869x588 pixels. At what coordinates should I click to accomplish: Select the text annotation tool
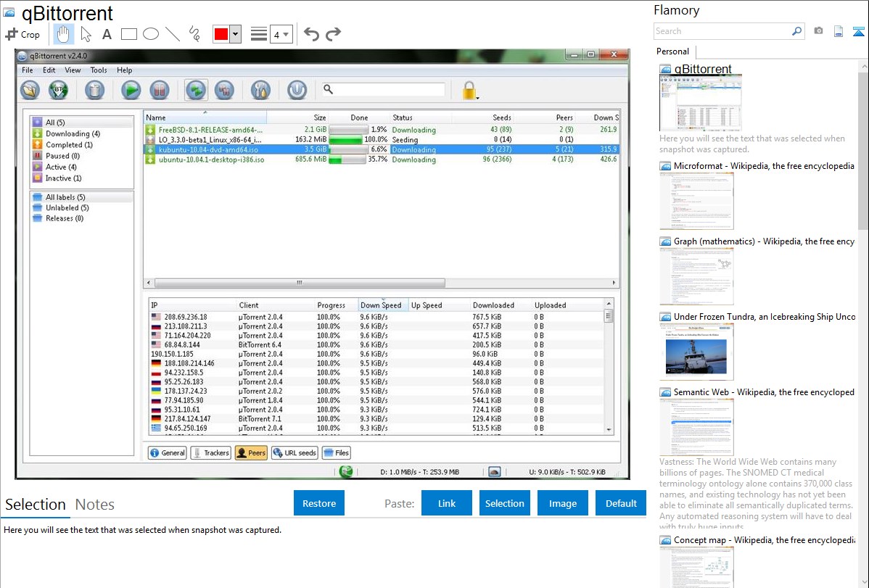click(107, 34)
